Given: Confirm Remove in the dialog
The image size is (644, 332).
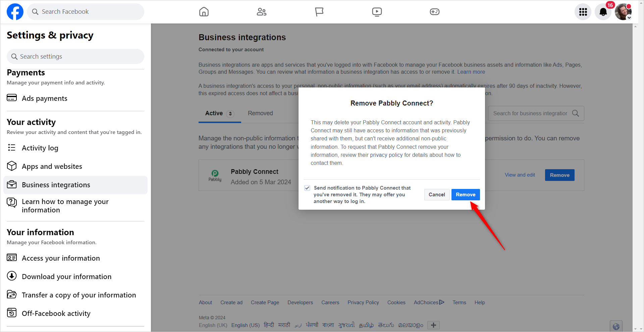Looking at the screenshot, I should (x=466, y=195).
